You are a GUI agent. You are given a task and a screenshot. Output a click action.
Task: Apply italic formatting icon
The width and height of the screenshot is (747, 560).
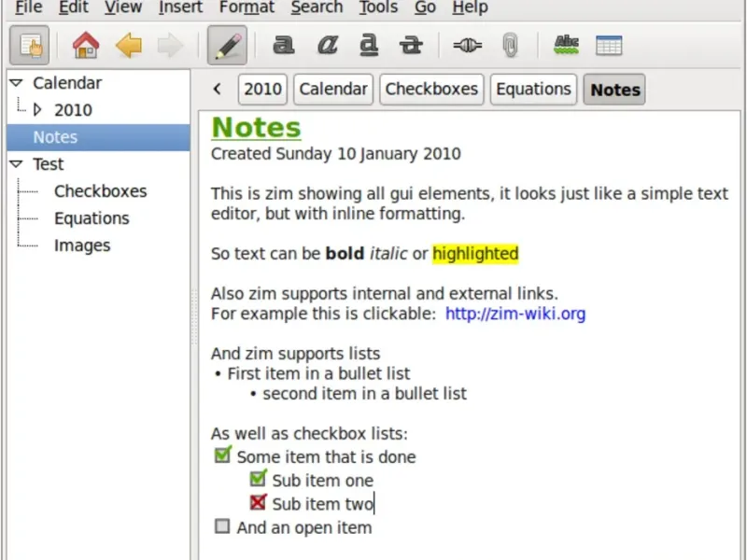pos(328,46)
